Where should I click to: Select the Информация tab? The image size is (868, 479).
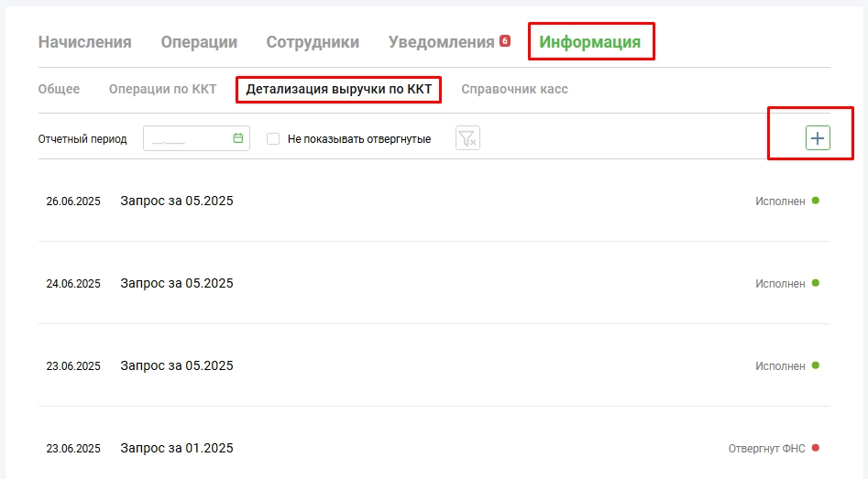(589, 42)
